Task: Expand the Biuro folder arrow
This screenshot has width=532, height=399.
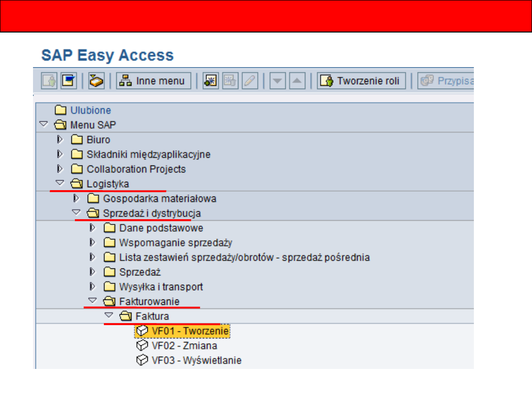Action: [60, 139]
